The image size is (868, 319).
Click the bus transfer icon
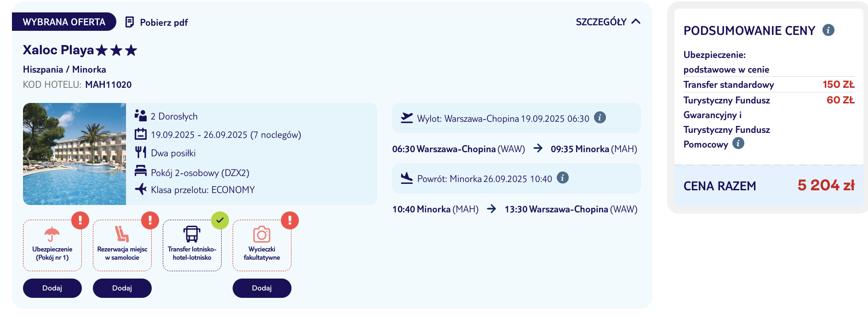[192, 234]
